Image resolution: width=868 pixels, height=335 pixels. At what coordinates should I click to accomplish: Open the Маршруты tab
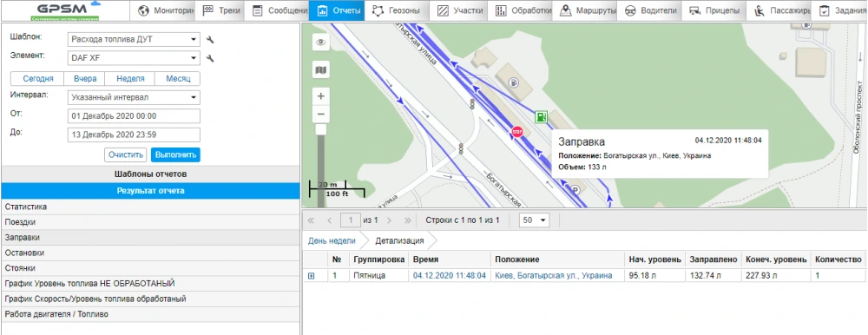pyautogui.click(x=585, y=10)
